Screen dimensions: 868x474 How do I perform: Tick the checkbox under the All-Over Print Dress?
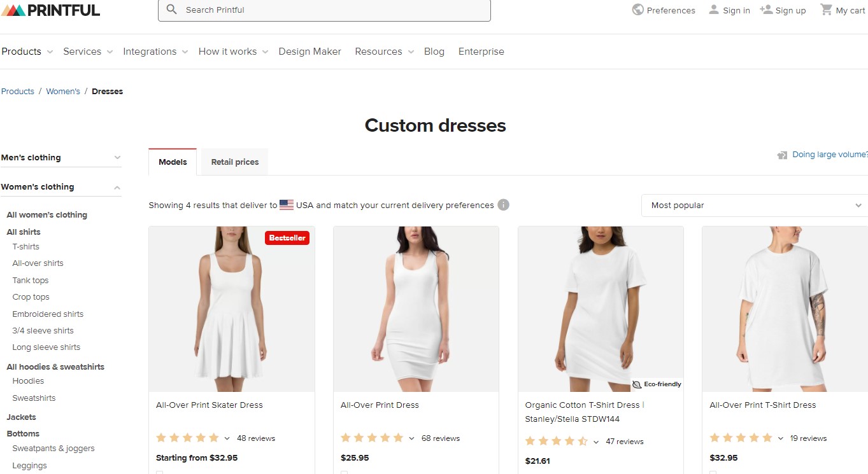(x=344, y=472)
